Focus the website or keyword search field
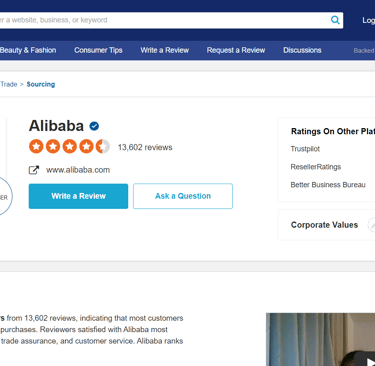The image size is (375, 366). click(163, 20)
